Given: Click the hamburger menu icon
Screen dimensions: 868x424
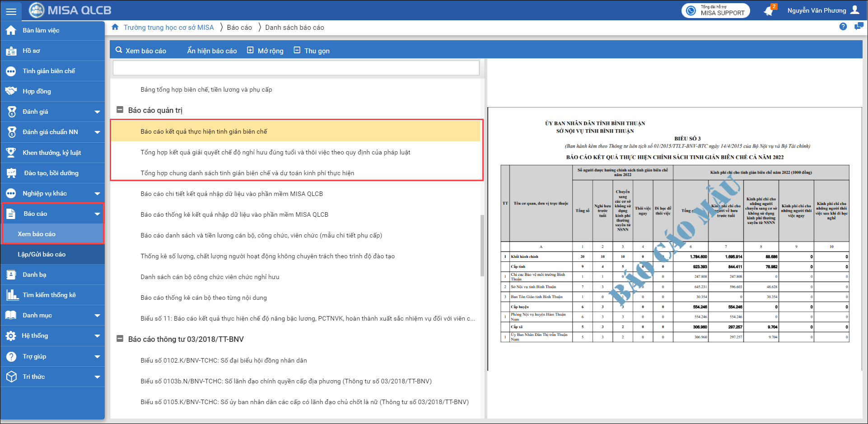Looking at the screenshot, I should [11, 11].
